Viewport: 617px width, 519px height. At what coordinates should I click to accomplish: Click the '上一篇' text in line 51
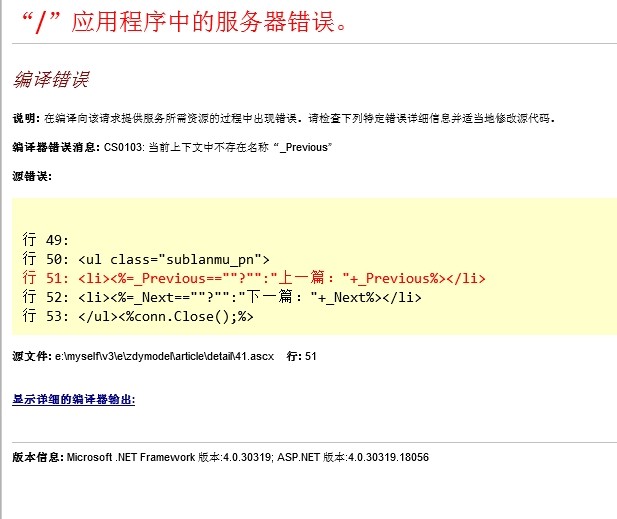313,278
